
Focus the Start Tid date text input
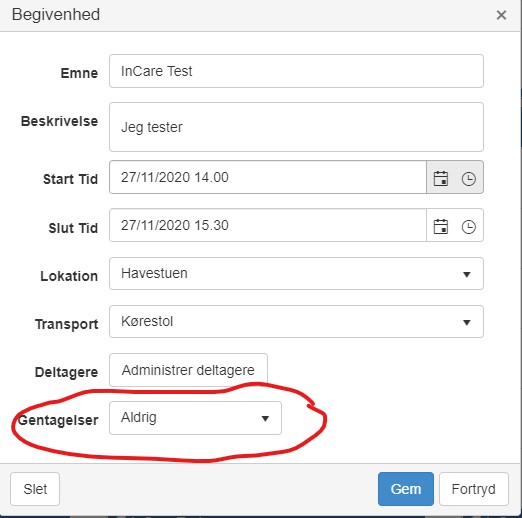point(268,177)
